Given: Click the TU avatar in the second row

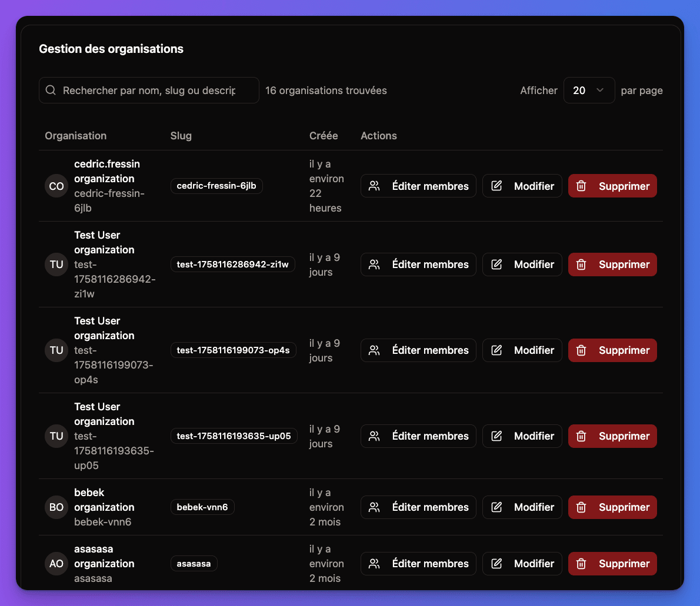Looking at the screenshot, I should [56, 264].
